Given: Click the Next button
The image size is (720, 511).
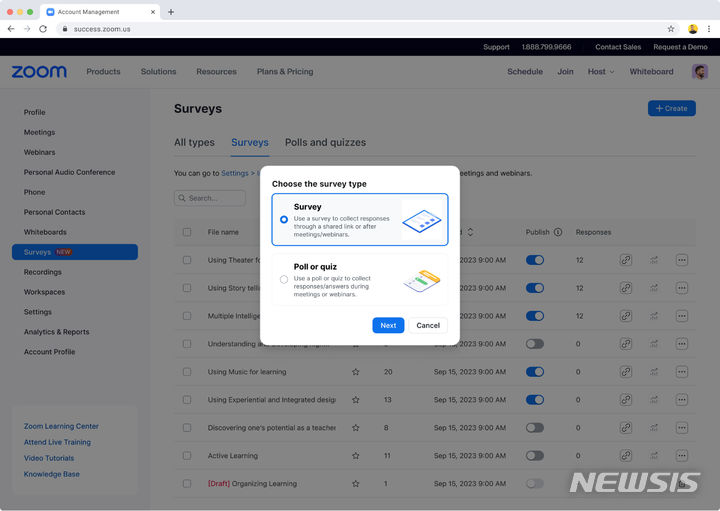Looking at the screenshot, I should click(388, 325).
